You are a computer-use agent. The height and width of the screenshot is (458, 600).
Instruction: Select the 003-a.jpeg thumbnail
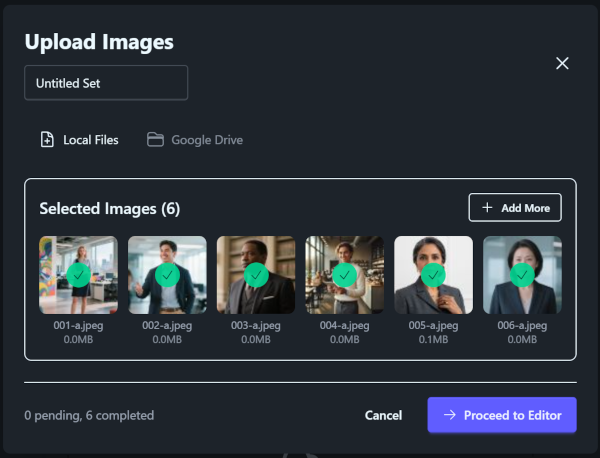coord(256,275)
